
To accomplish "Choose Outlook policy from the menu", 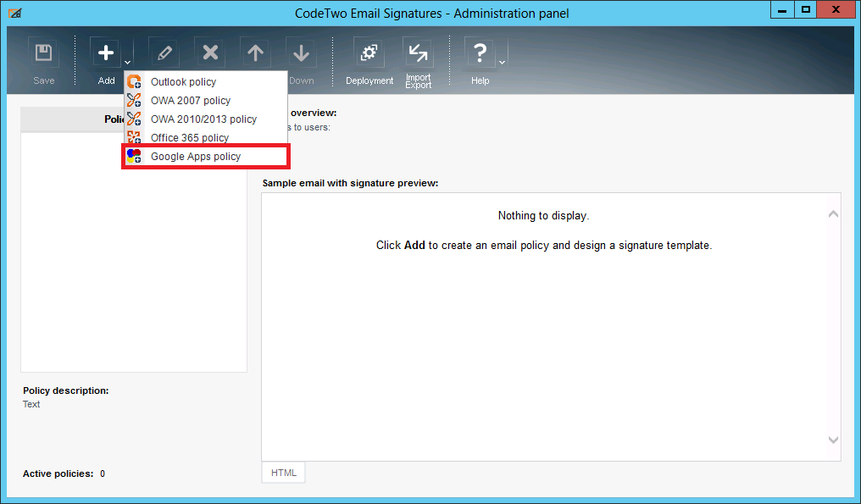I will pyautogui.click(x=206, y=82).
